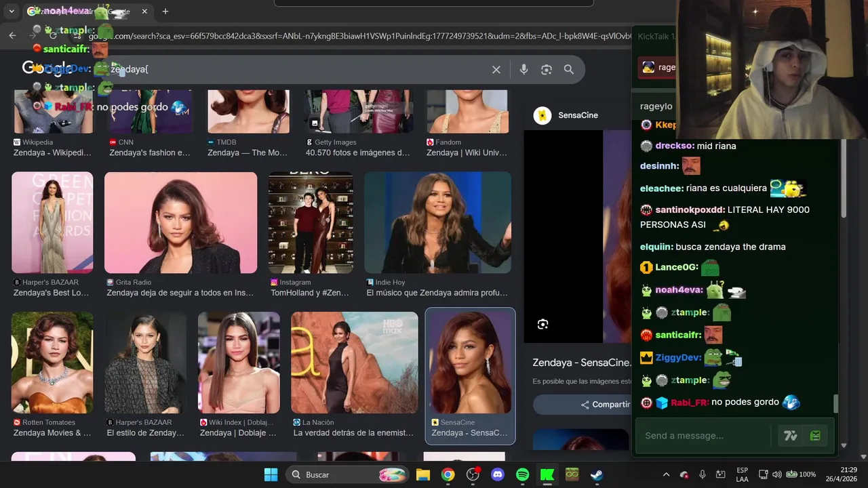Click La Nación La verdad detrás caption
The image size is (868, 488).
click(353, 432)
